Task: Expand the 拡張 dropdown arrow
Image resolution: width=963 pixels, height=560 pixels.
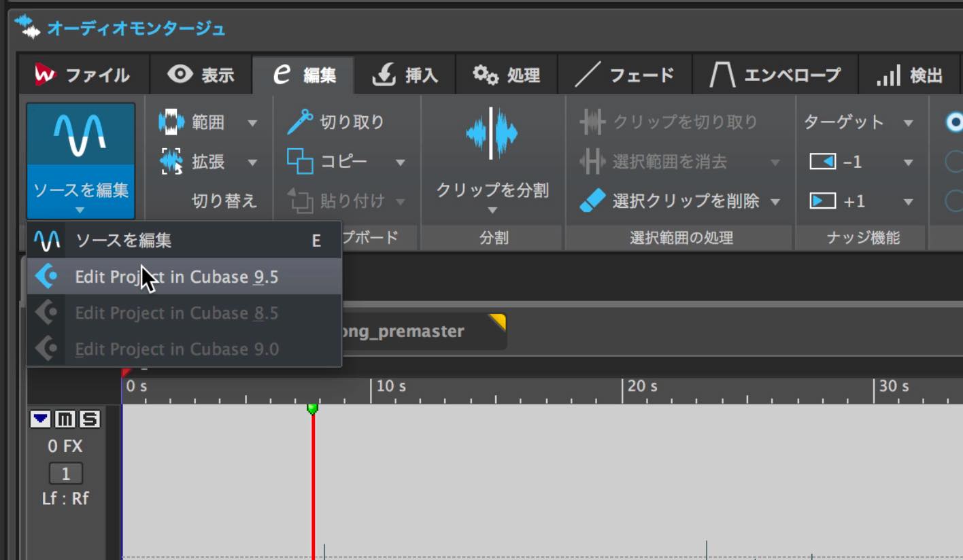Action: [252, 162]
